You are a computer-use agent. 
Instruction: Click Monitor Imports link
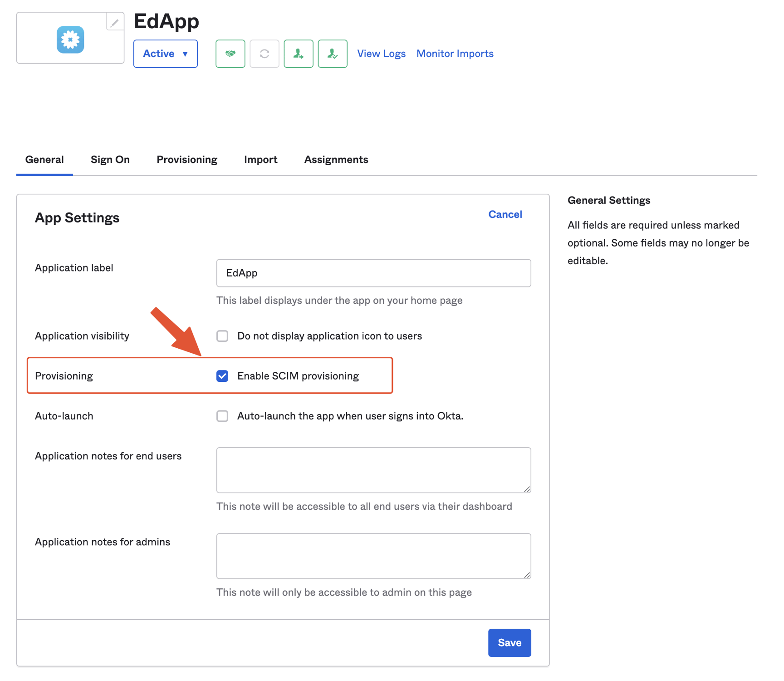pyautogui.click(x=455, y=54)
